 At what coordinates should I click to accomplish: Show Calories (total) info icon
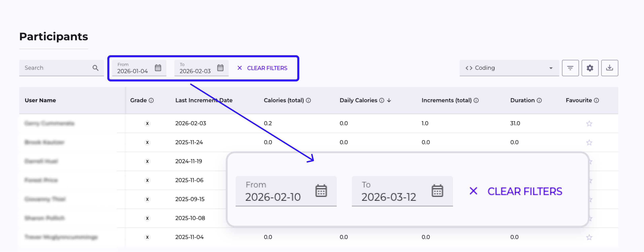click(308, 100)
